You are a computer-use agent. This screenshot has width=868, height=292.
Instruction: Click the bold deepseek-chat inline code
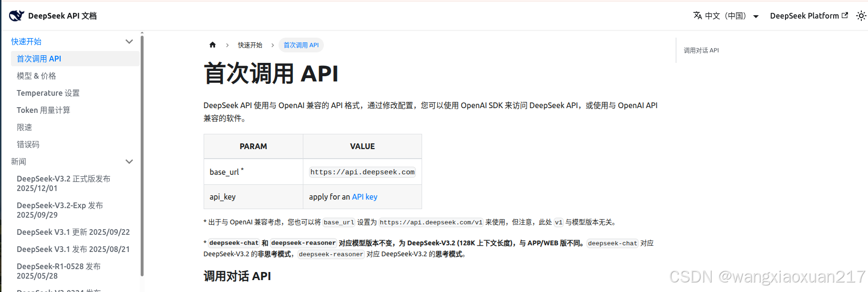[234, 243]
